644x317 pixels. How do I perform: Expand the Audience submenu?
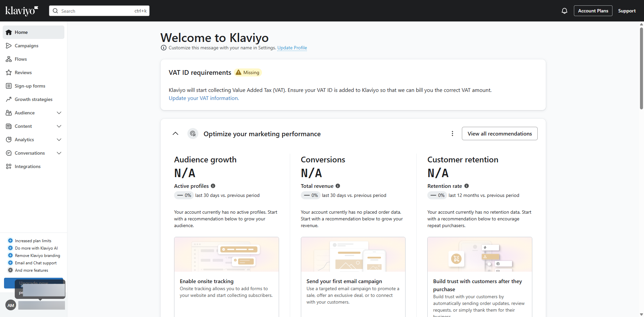[59, 113]
